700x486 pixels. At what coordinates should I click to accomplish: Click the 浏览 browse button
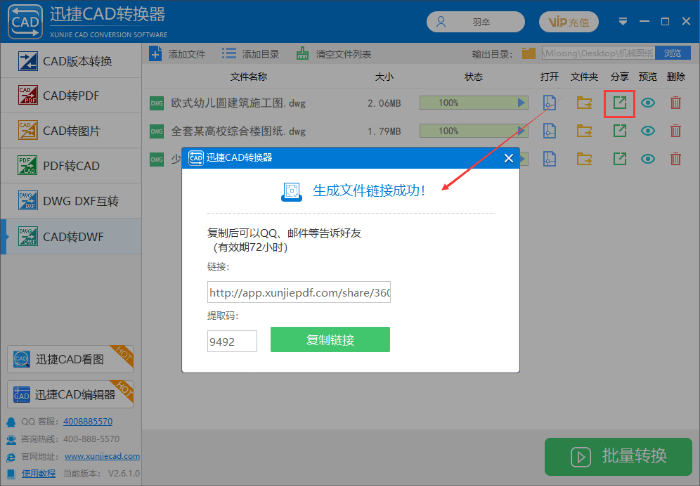pyautogui.click(x=672, y=54)
